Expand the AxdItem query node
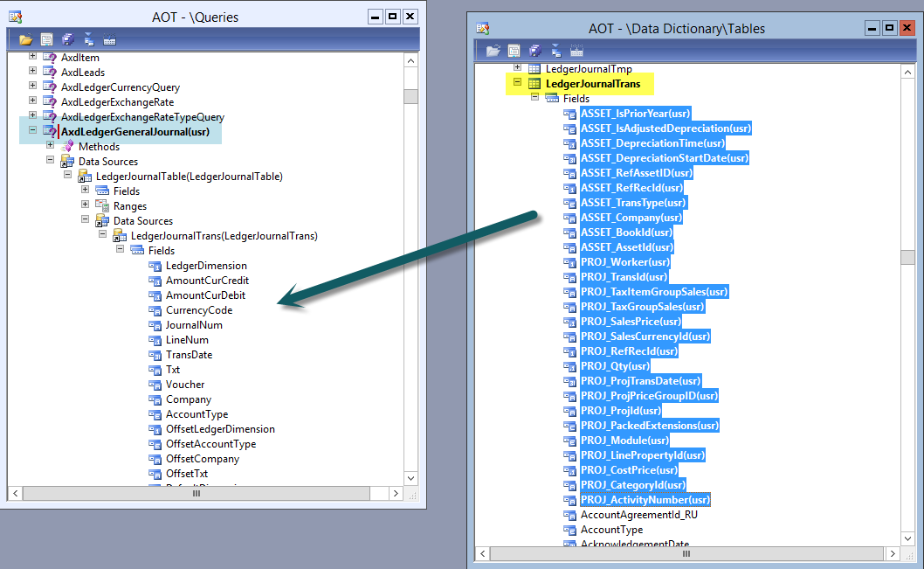 33,57
